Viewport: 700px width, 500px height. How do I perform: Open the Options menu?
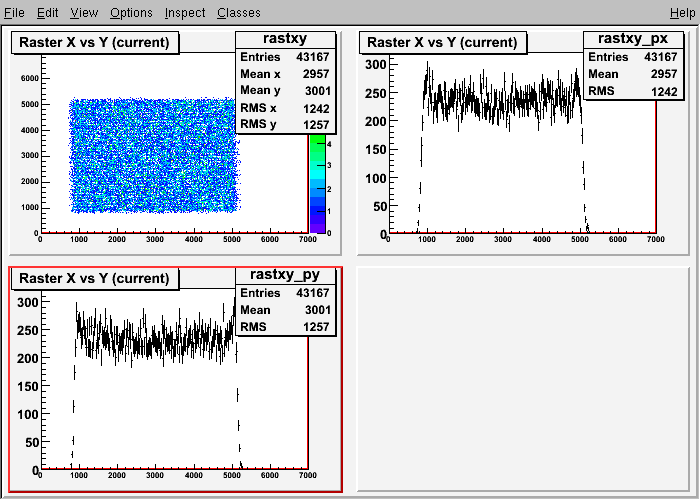click(131, 12)
